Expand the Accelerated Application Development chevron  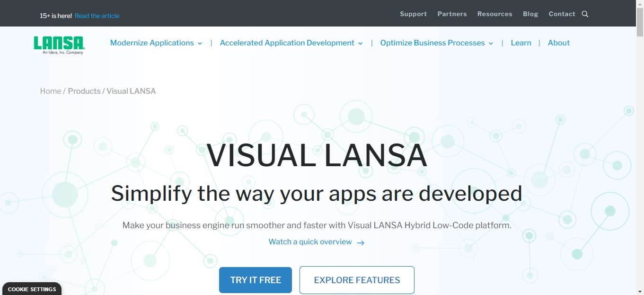coord(360,43)
